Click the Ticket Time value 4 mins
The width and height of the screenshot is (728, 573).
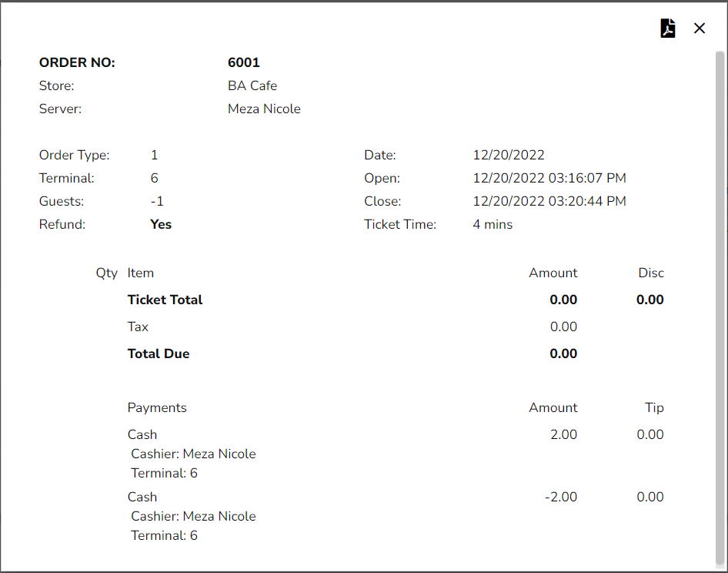pos(493,224)
